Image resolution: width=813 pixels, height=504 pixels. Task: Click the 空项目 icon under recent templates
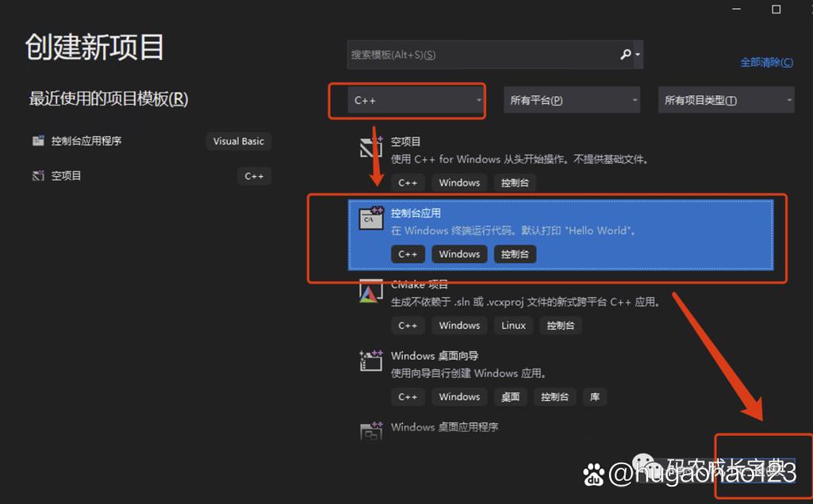click(x=37, y=175)
